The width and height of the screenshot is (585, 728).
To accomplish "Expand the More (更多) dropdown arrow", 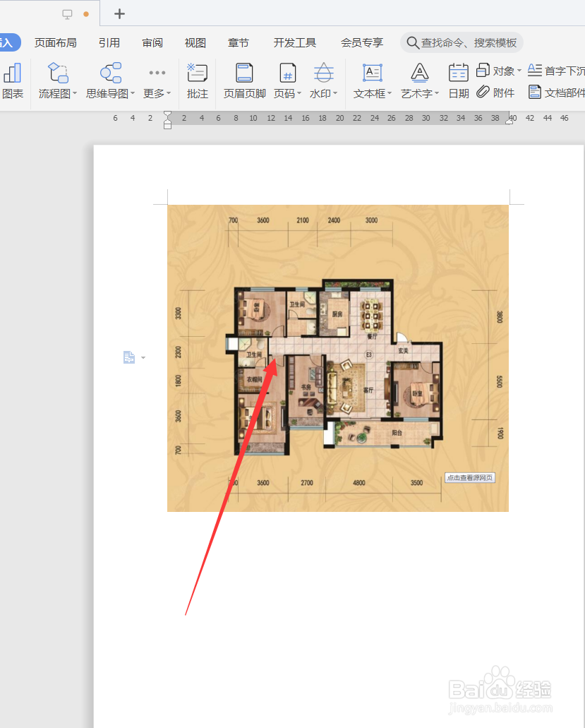I will click(169, 93).
